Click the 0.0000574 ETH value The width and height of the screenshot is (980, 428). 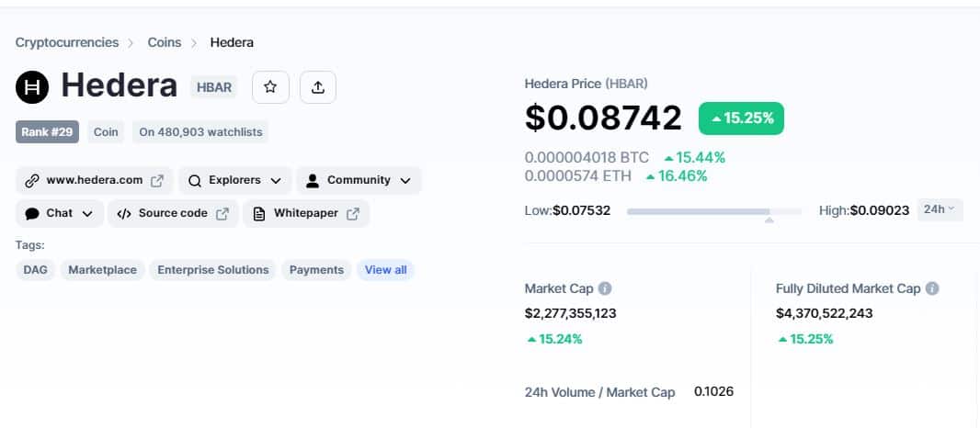tap(578, 176)
